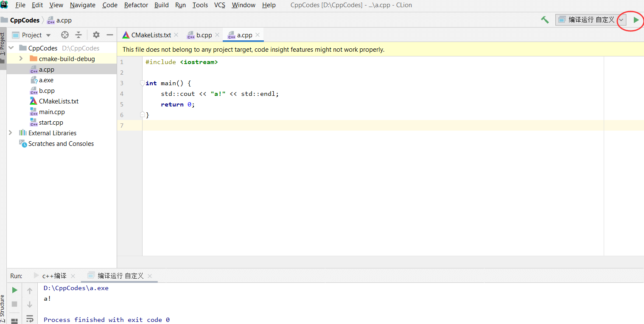Hide the Project panel with the minus icon
Screen dimensions: 644x324
click(110, 35)
